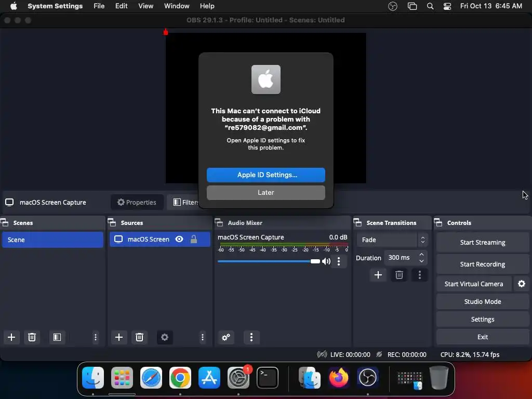Remove selected scene with trash icon

coord(32,337)
